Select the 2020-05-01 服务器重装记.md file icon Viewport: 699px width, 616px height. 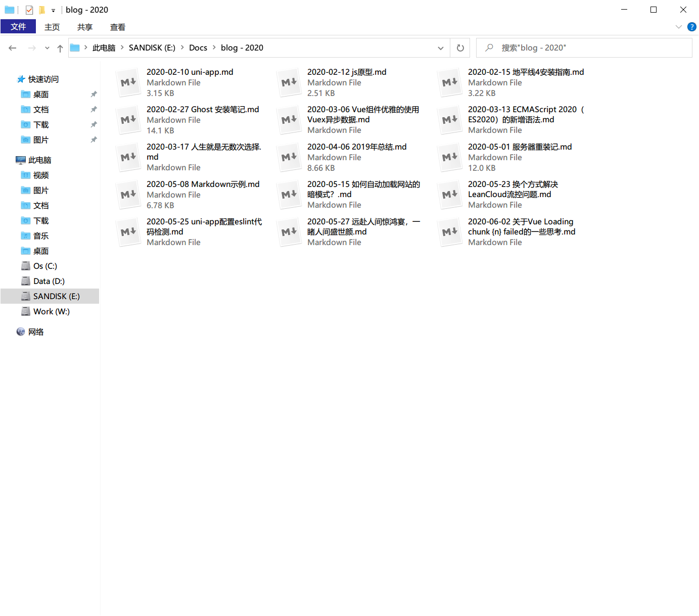coord(450,157)
